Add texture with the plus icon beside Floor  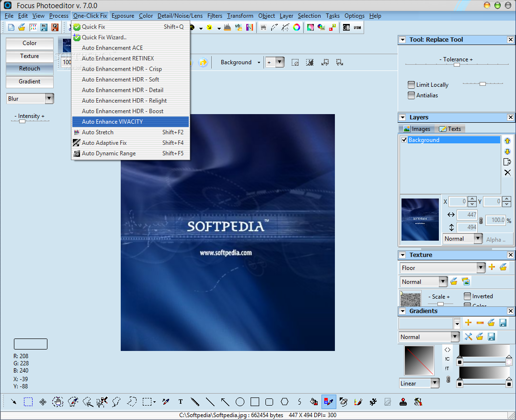492,267
